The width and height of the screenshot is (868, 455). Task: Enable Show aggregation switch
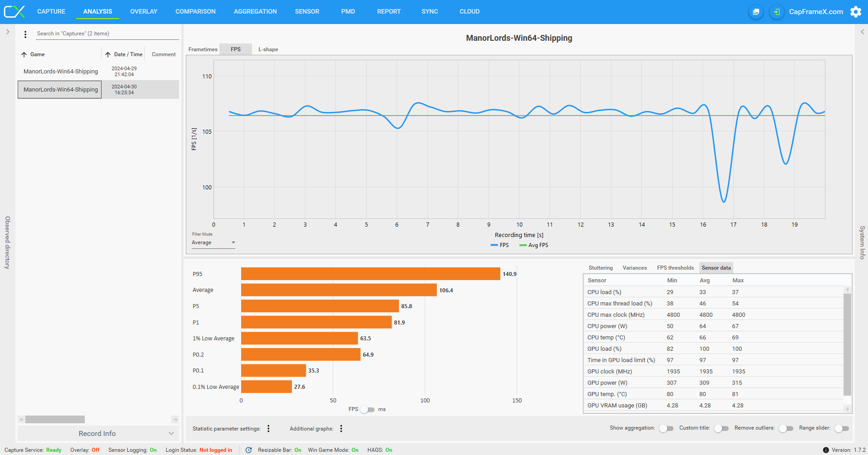click(x=666, y=428)
